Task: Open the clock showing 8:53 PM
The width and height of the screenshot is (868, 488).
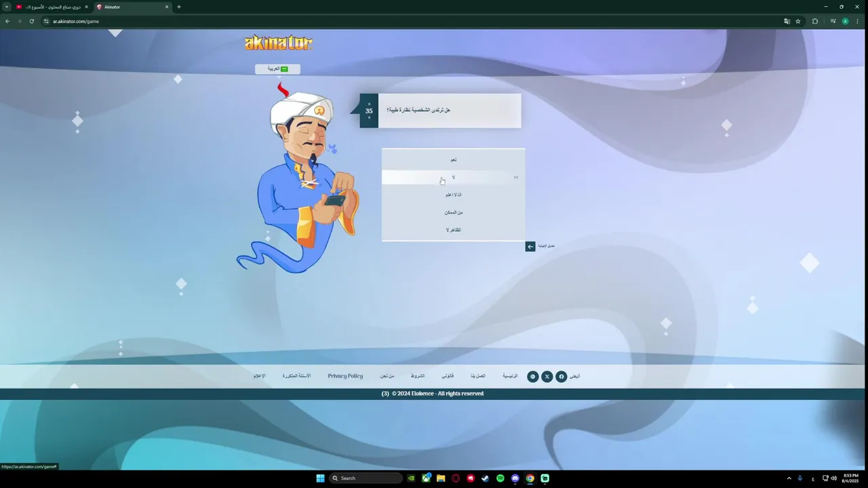Action: point(850,478)
